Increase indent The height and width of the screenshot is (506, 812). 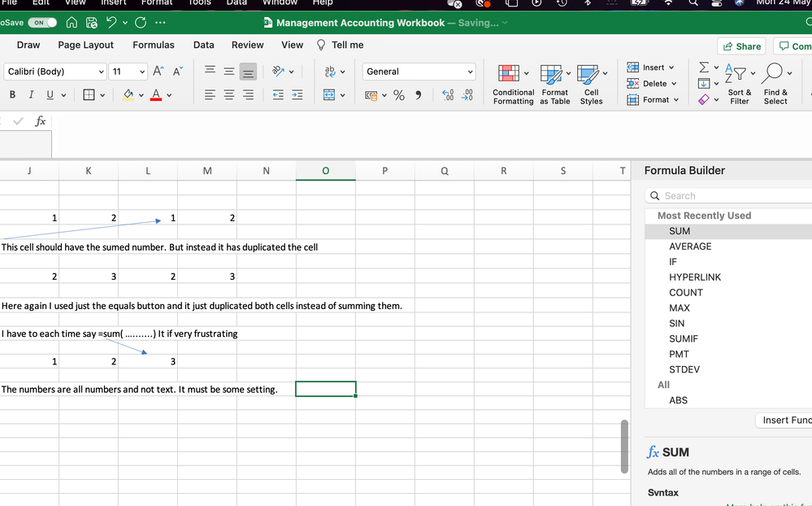[x=297, y=95]
